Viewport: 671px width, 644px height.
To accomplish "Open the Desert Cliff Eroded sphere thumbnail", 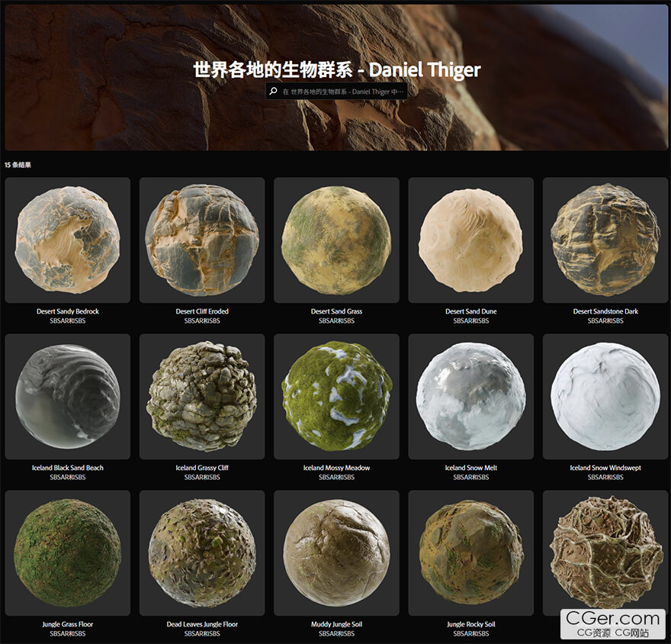I will click(202, 240).
